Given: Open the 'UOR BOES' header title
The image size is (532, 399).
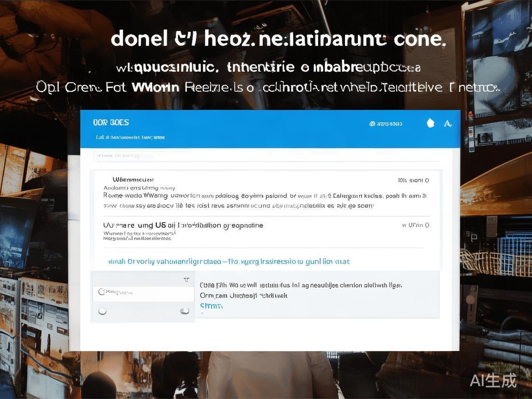Looking at the screenshot, I should pyautogui.click(x=111, y=122).
